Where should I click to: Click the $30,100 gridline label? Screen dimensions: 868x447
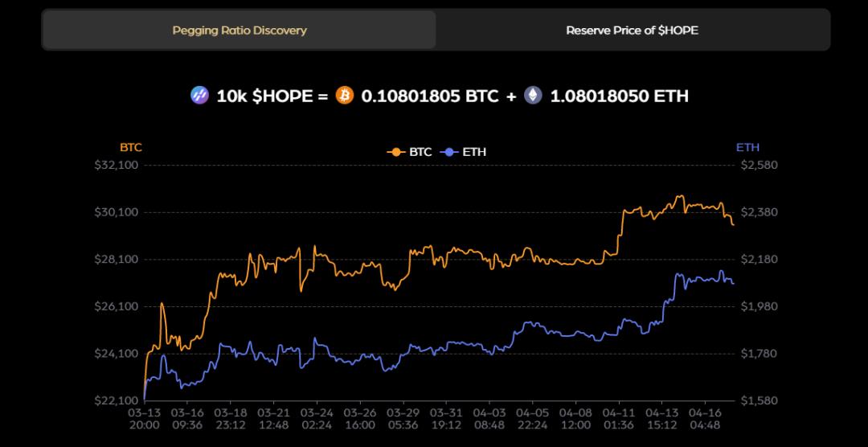click(x=117, y=212)
